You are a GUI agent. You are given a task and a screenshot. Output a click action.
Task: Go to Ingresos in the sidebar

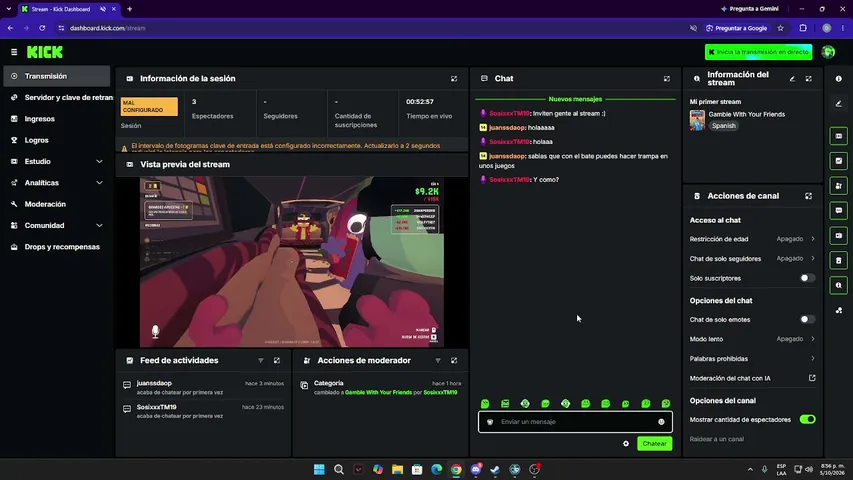point(57,119)
